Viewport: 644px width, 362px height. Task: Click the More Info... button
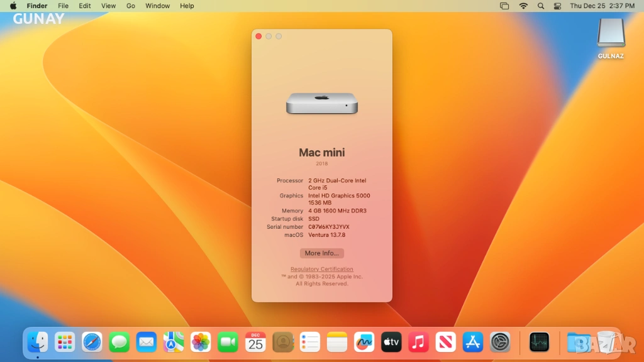tap(321, 253)
